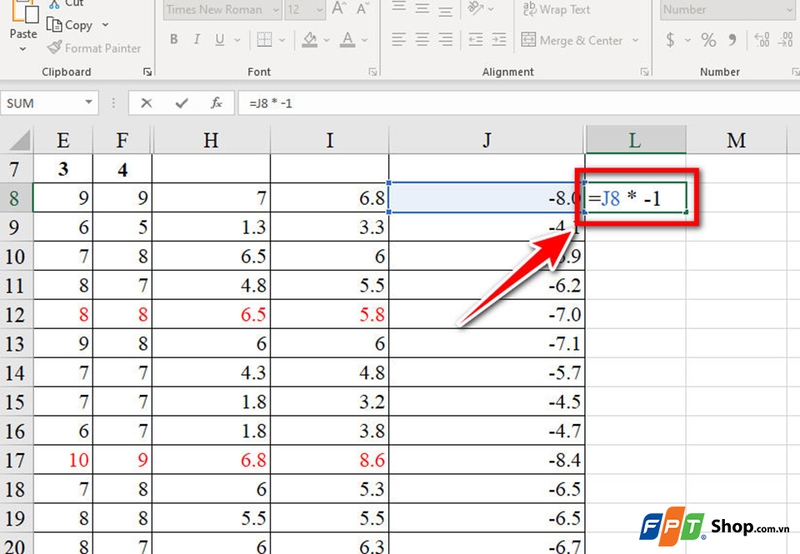800x554 pixels.
Task: Apply the Fill Color bucket
Action: click(x=310, y=39)
